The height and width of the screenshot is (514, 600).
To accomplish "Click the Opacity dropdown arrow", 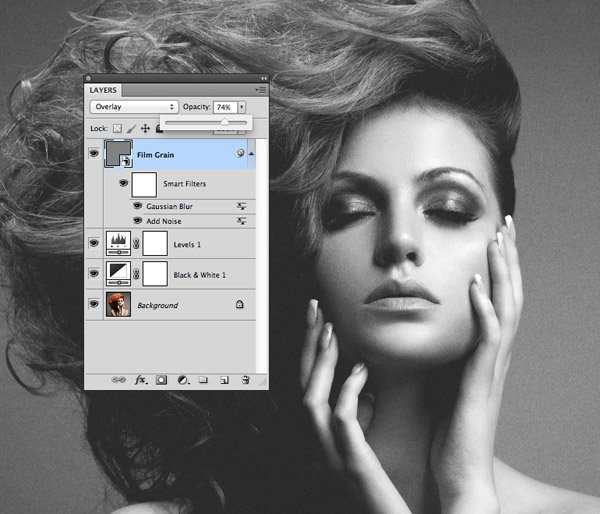I will (241, 106).
